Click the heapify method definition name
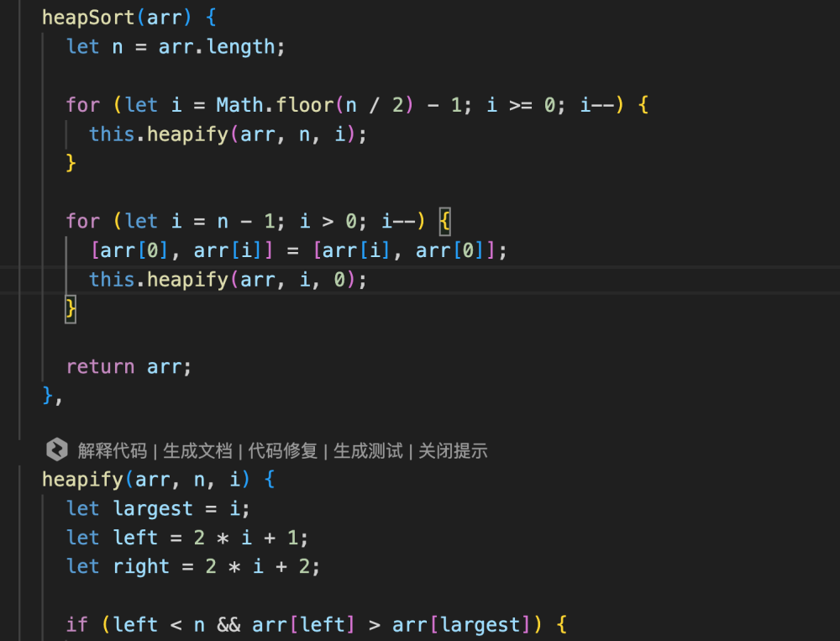The height and width of the screenshot is (641, 840). pyautogui.click(x=81, y=480)
